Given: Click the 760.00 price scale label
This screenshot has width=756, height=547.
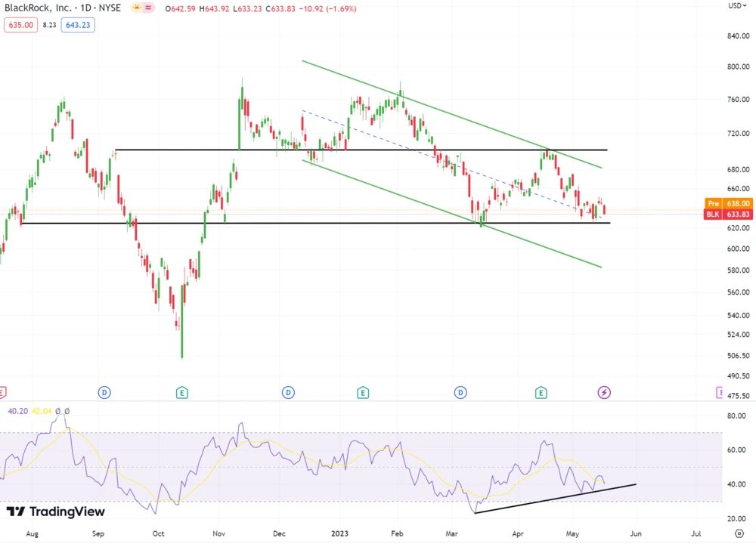Looking at the screenshot, I should (x=738, y=99).
